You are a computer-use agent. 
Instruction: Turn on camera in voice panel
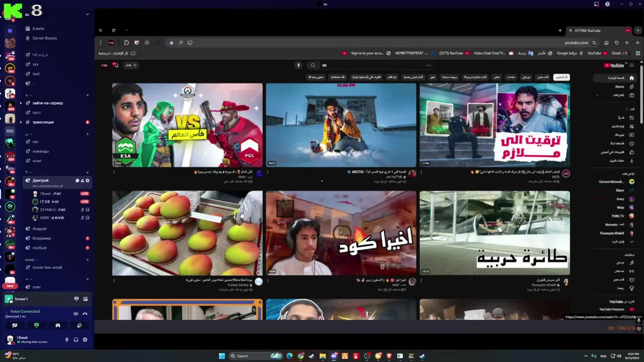click(15, 325)
